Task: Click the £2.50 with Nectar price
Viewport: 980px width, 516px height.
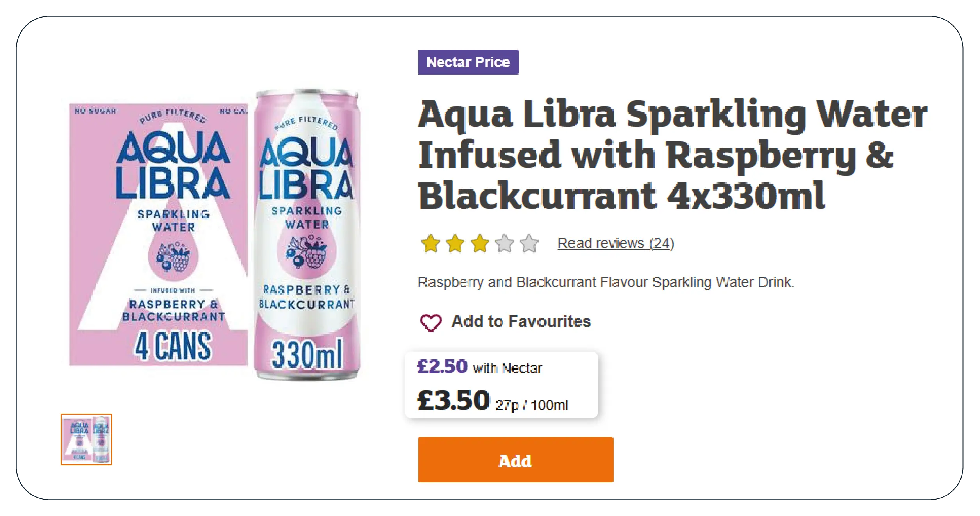Action: pyautogui.click(x=480, y=368)
